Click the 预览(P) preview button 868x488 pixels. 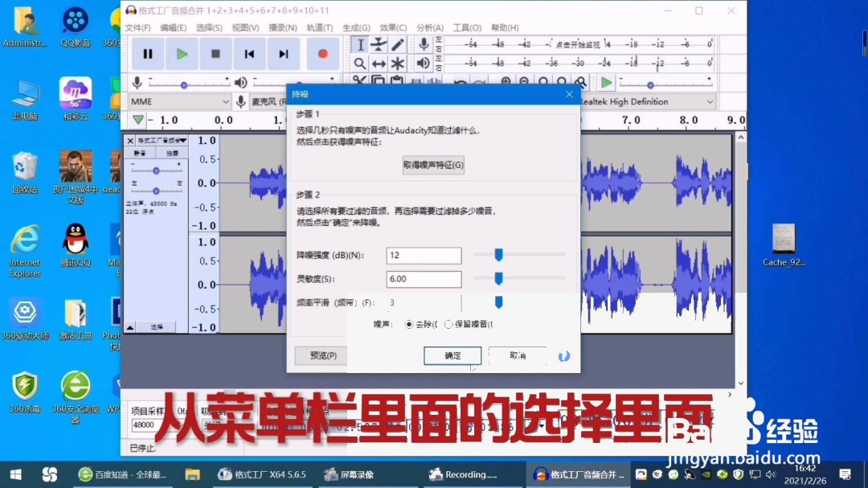point(323,355)
